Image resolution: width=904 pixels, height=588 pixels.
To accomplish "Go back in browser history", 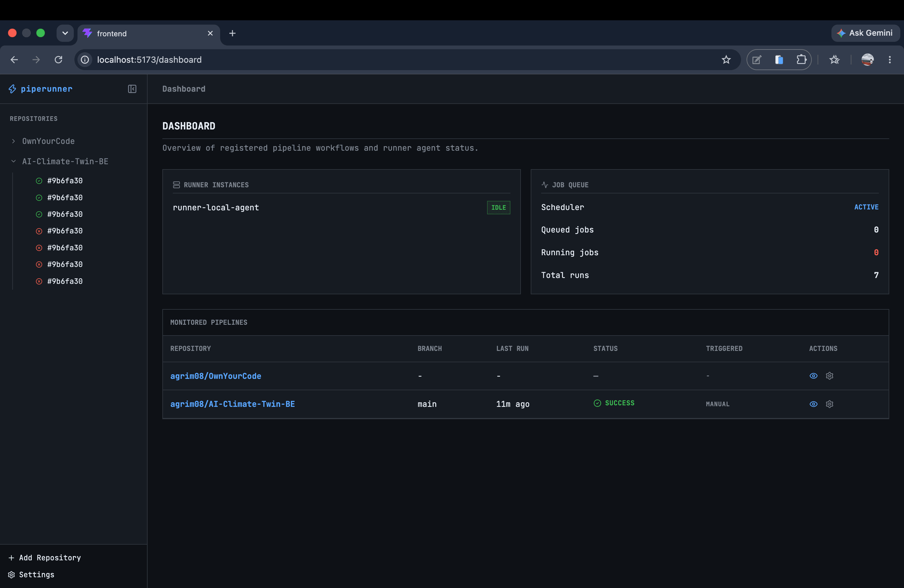I will click(14, 60).
